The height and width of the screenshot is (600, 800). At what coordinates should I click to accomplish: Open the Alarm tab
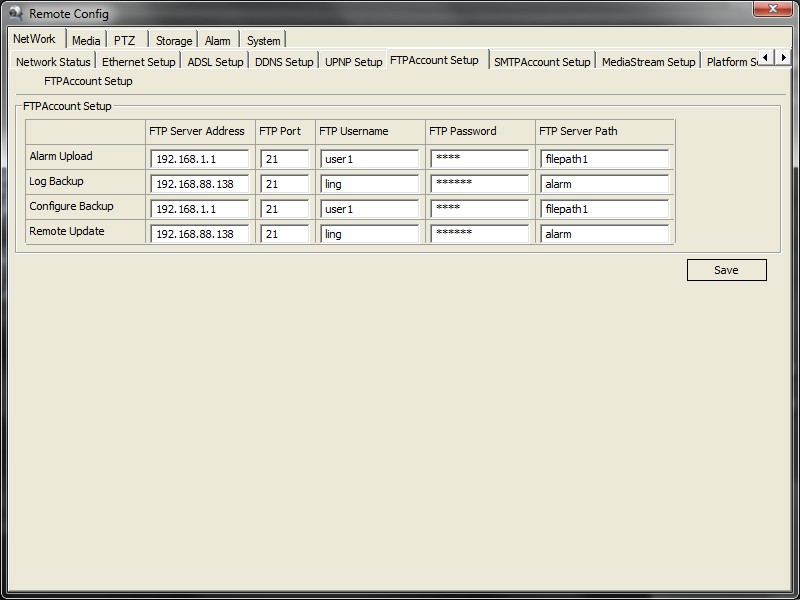(x=217, y=41)
